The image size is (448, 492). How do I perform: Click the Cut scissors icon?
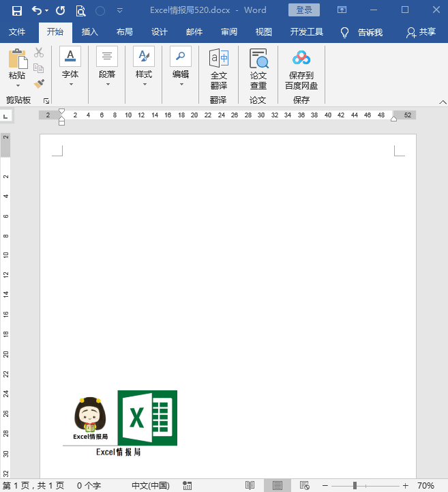coord(39,53)
